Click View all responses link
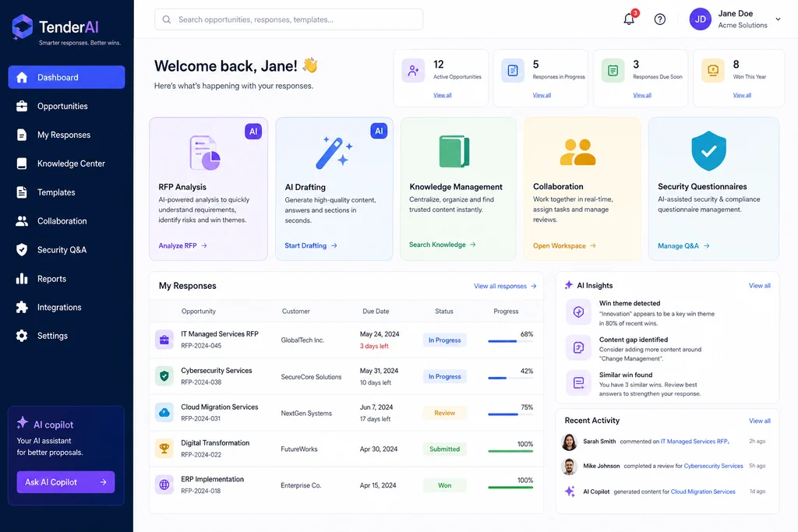 [505, 286]
